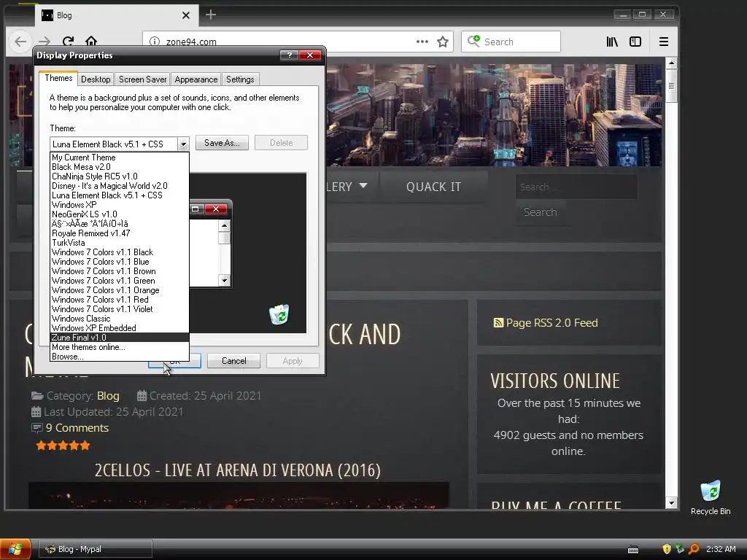Select ChaNinja Style RC5 v1.0 theme
This screenshot has height=560, width=747.
pyautogui.click(x=120, y=176)
